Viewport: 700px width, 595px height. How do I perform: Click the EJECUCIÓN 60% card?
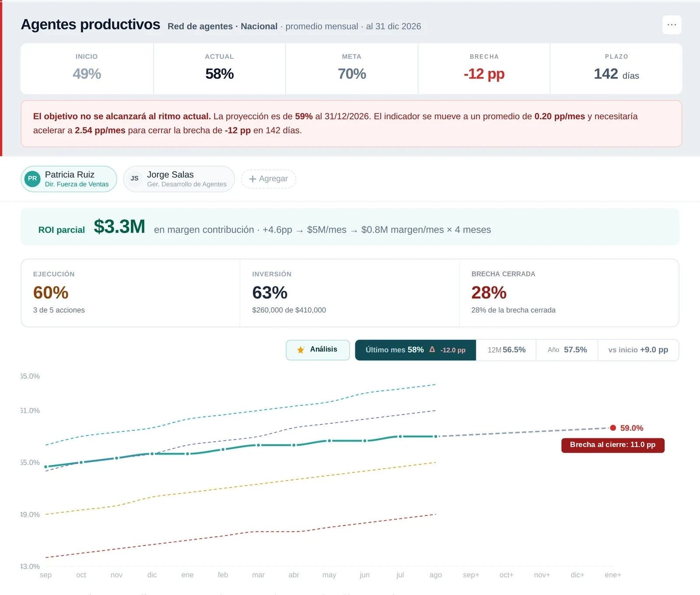pyautogui.click(x=130, y=293)
